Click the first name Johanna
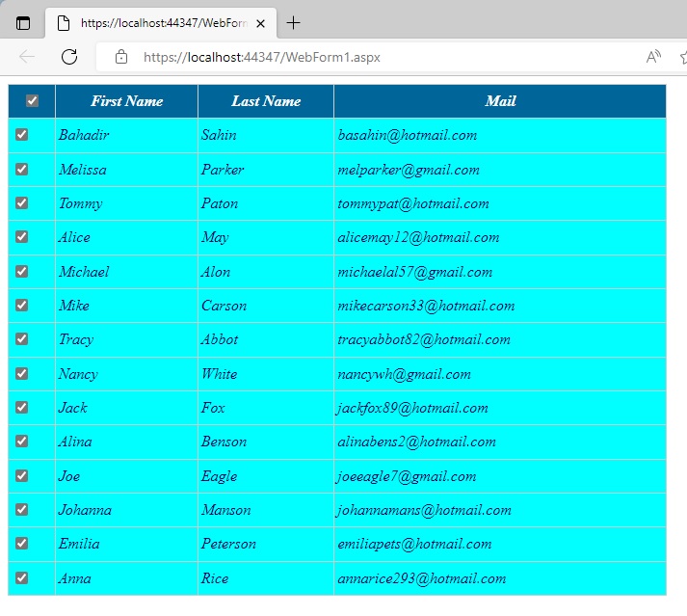Screen dimensions: 687x616 click(x=85, y=510)
